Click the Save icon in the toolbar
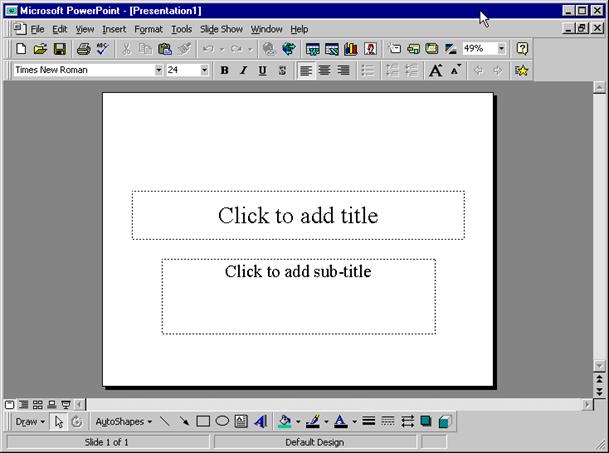Screen dimensions: 609x453 tap(59, 48)
